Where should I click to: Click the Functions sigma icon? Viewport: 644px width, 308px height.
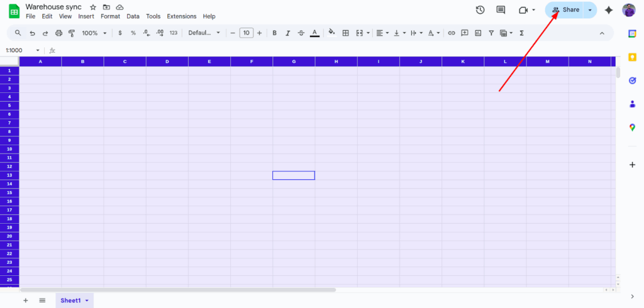pos(521,33)
